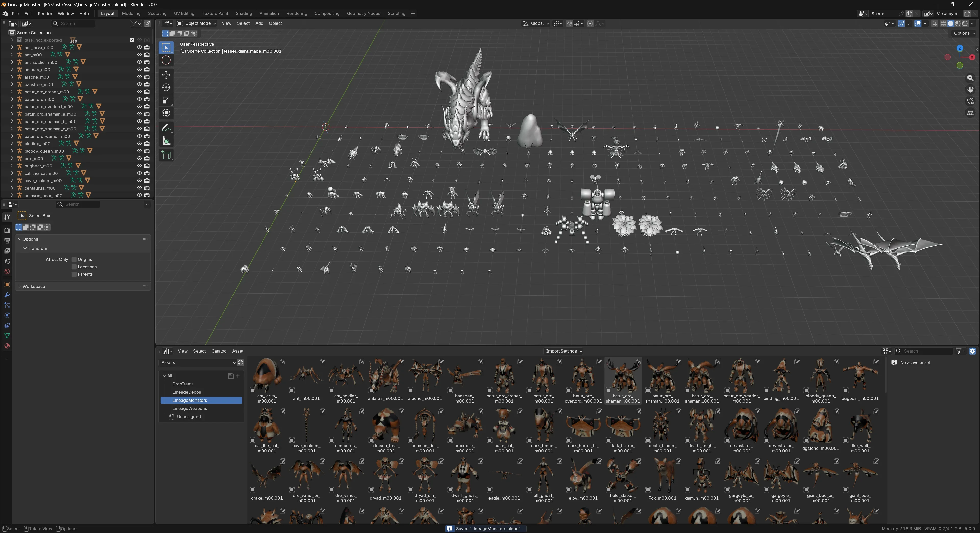Activate the Move tool
The height and width of the screenshot is (533, 980).
pyautogui.click(x=166, y=75)
